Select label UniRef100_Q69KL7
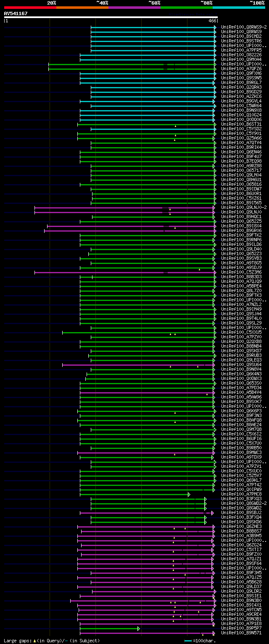The width and height of the screenshot is (269, 644). click(x=241, y=480)
